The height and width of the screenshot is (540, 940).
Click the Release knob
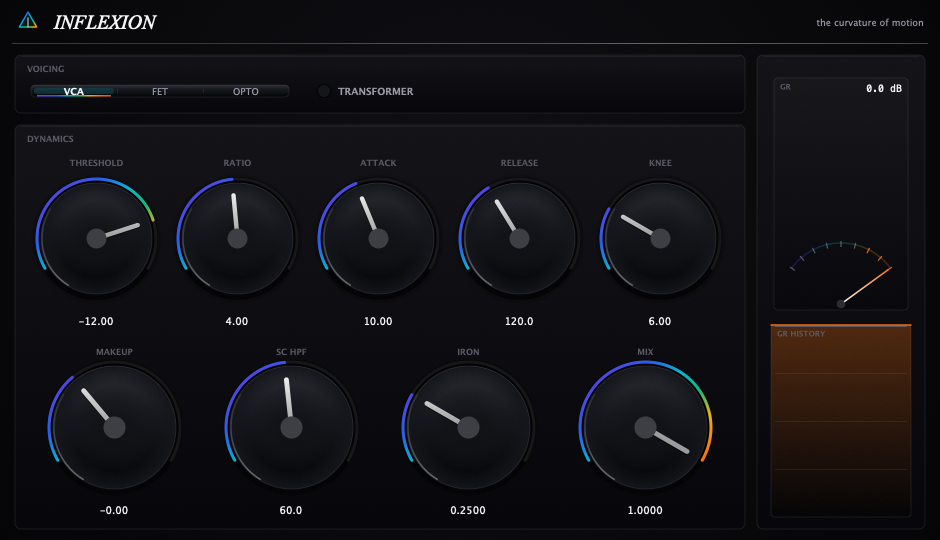(519, 238)
